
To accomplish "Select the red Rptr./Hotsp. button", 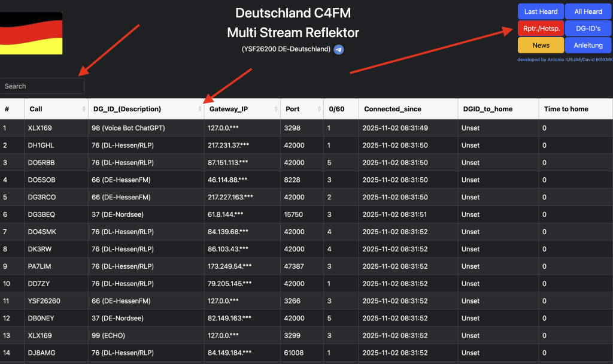I will [541, 28].
